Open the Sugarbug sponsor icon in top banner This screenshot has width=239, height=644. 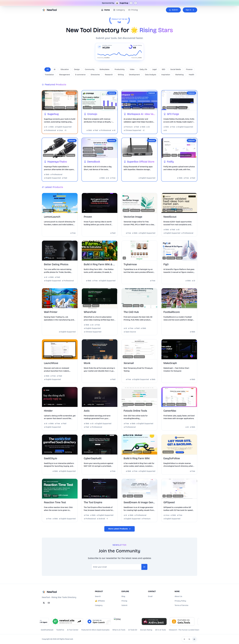[x=117, y=3]
